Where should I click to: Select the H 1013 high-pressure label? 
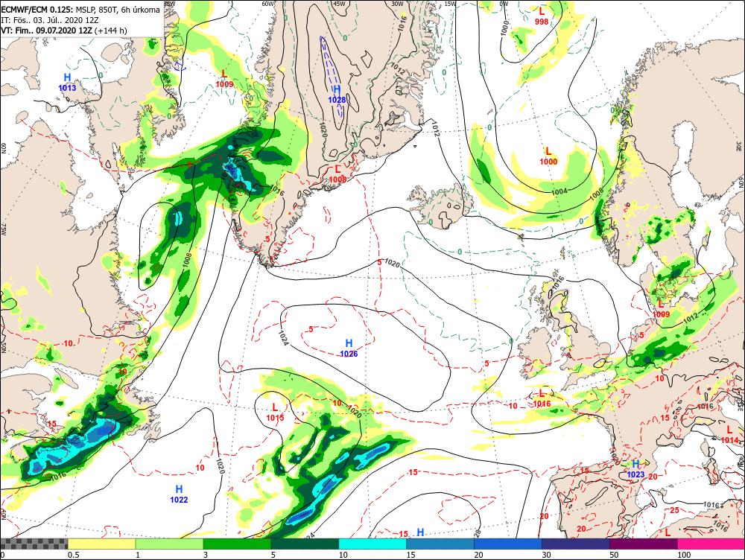[68, 82]
